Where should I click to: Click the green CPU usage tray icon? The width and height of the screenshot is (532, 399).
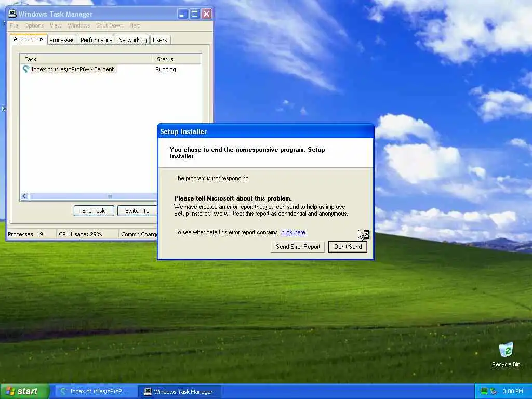coord(484,391)
